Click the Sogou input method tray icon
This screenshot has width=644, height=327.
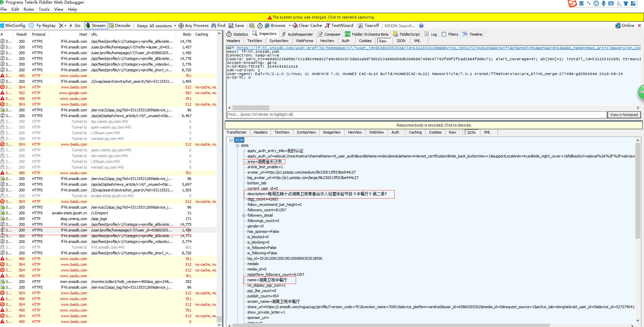tap(572, 3)
